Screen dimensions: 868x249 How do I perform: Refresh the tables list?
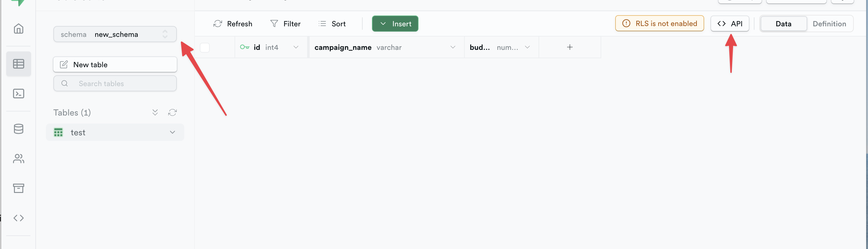(172, 112)
